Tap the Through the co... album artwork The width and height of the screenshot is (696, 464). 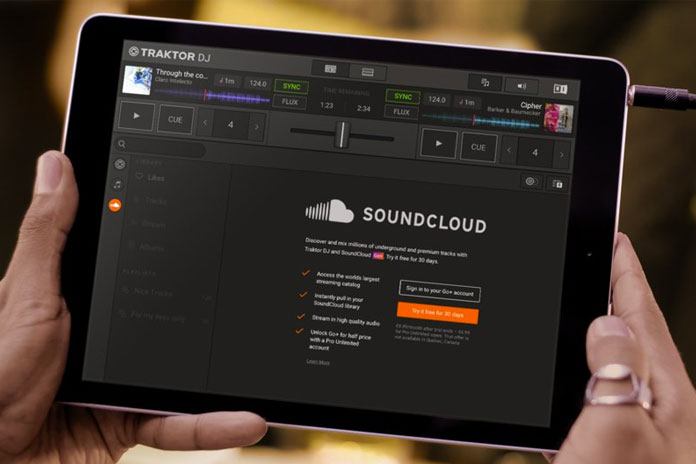137,80
